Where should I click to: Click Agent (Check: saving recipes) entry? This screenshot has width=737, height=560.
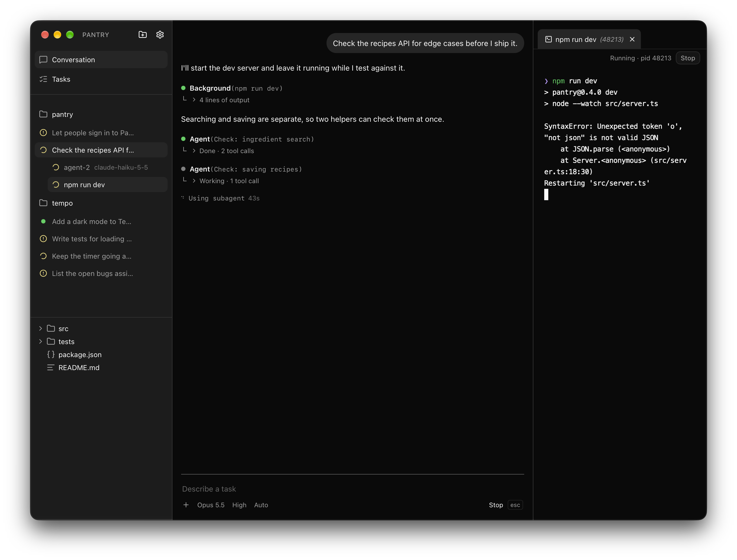pyautogui.click(x=242, y=169)
